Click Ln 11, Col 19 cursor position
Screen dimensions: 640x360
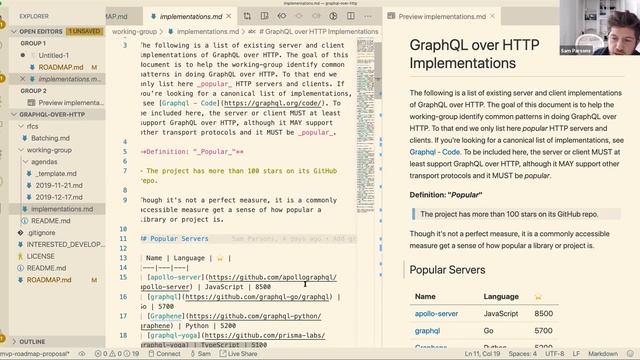[x=482, y=354]
